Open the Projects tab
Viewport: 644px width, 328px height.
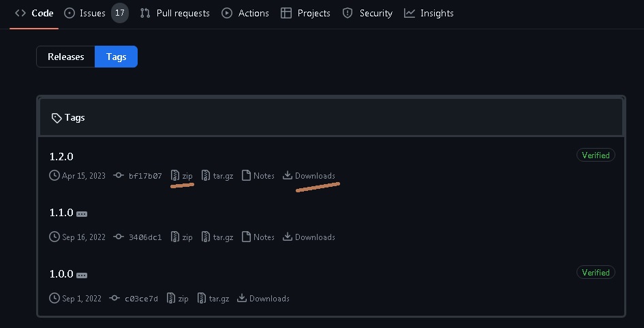[x=305, y=13]
